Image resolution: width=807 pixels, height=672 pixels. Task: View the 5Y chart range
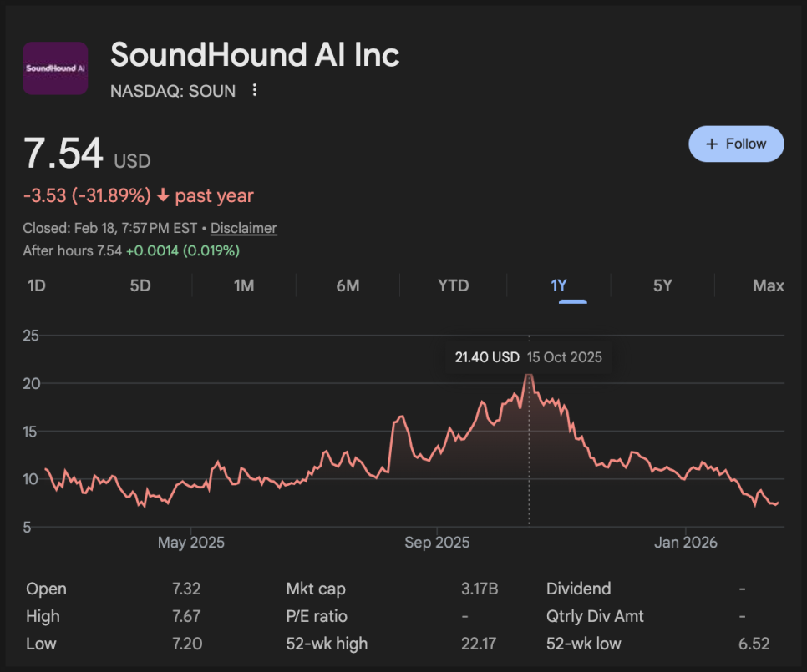click(662, 285)
